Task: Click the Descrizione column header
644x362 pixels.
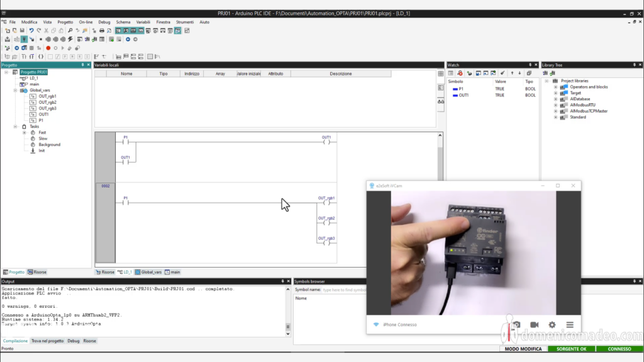Action: coord(340,74)
